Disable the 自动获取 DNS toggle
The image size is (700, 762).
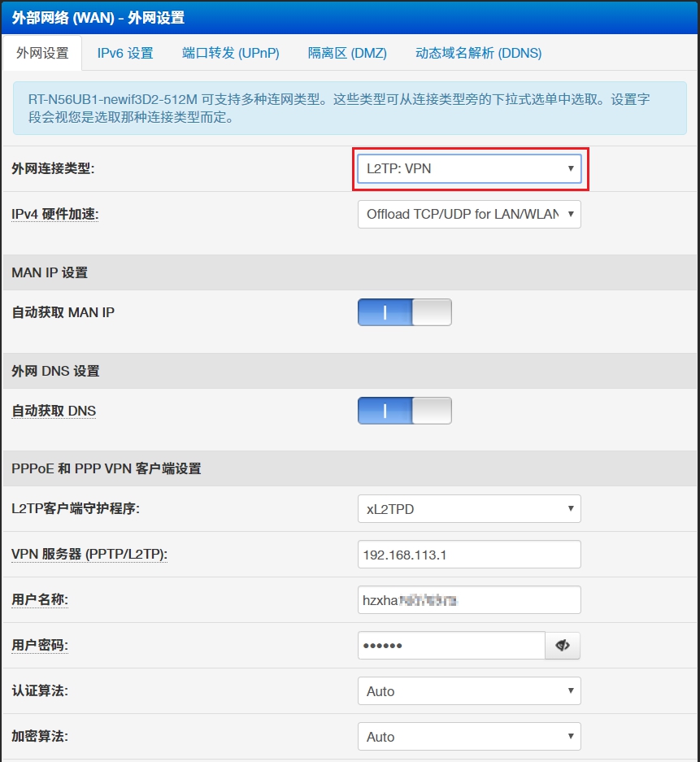[x=404, y=410]
